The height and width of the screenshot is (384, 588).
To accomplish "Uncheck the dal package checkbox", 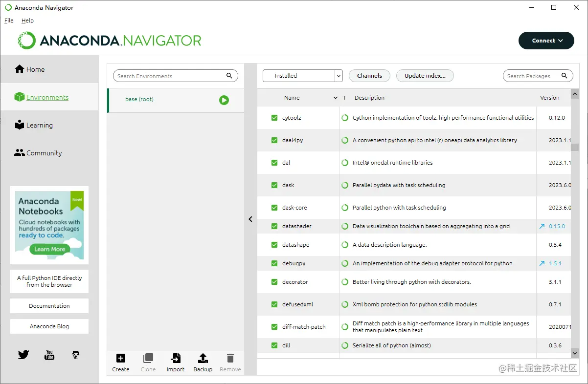I will point(274,163).
